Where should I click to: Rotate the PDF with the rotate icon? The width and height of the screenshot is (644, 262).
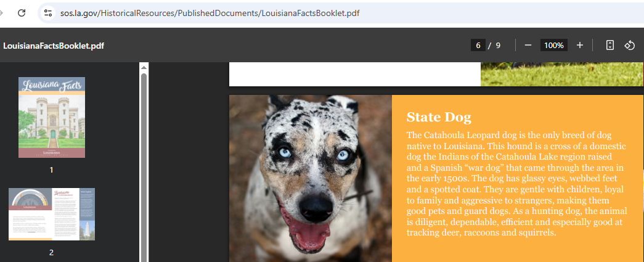click(630, 45)
